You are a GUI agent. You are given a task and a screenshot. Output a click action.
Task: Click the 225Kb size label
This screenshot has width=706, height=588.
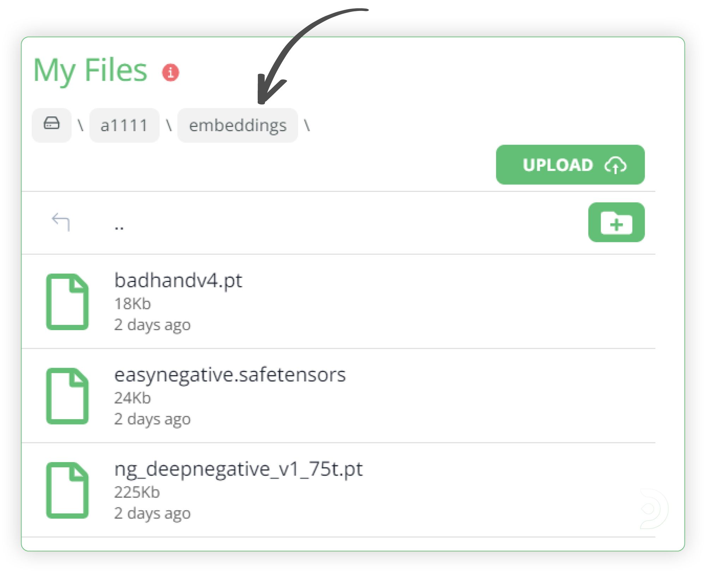tap(137, 492)
